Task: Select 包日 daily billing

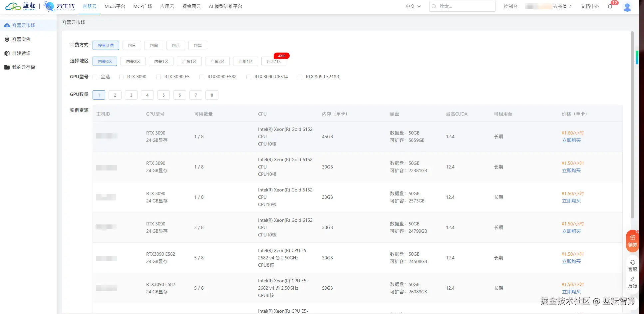Action: point(132,45)
